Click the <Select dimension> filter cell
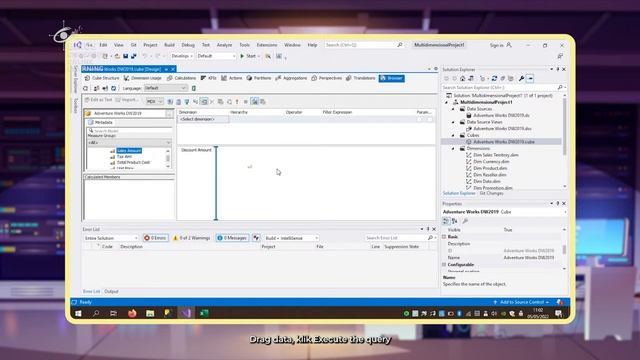Image resolution: width=640 pixels, height=360 pixels. click(203, 119)
